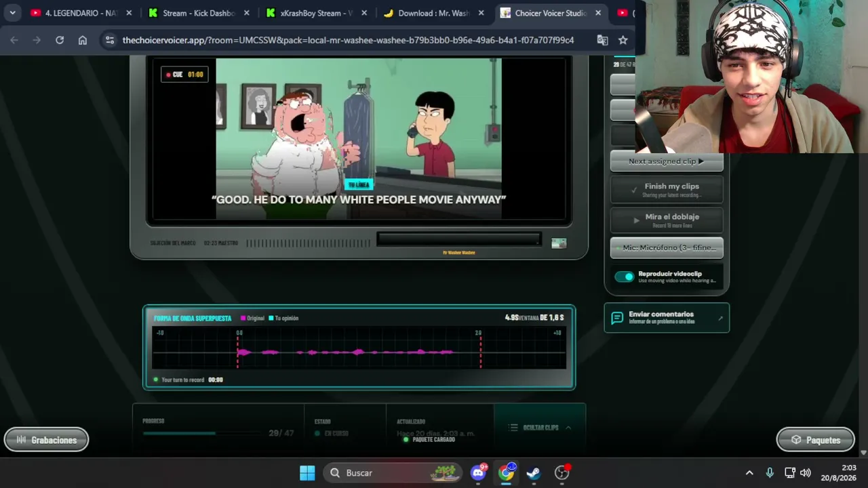Open Steam from the taskbar
868x488 pixels.
pyautogui.click(x=534, y=472)
